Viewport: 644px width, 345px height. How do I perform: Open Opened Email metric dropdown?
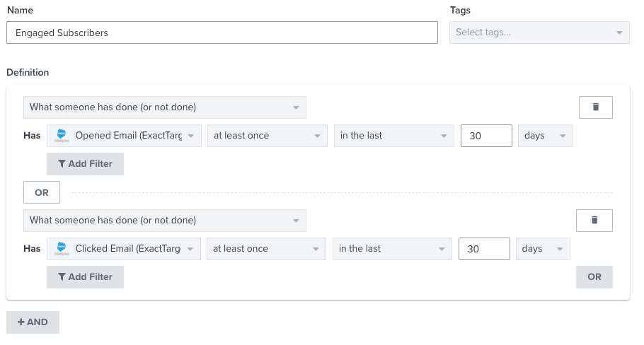(x=124, y=136)
